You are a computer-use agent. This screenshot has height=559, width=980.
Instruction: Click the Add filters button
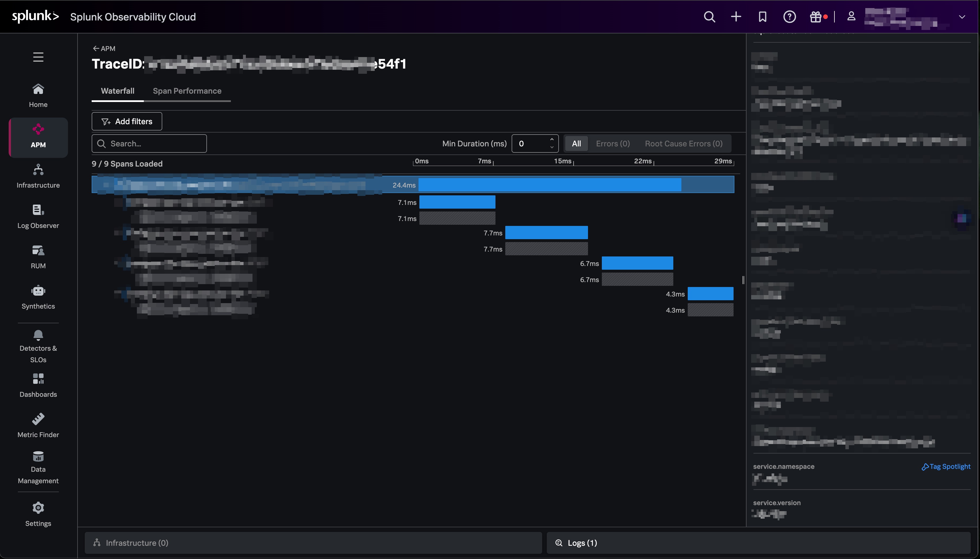point(127,121)
